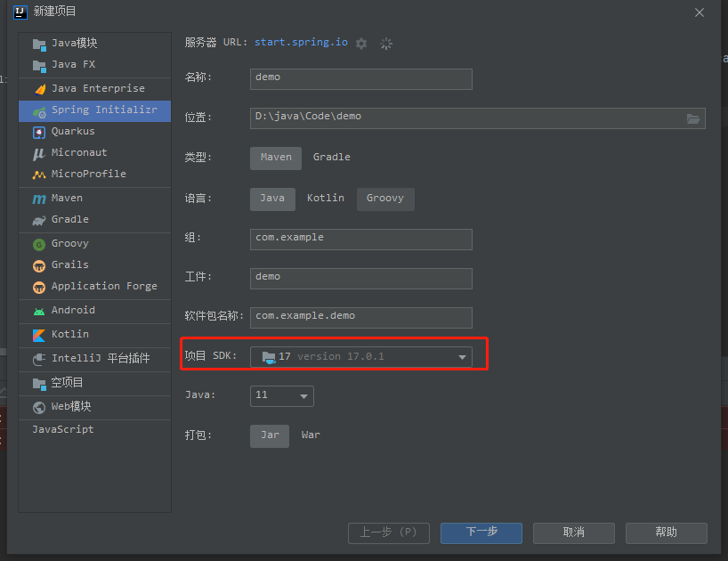This screenshot has width=728, height=561.
Task: Click the folder browse icon in location field
Action: click(x=693, y=119)
